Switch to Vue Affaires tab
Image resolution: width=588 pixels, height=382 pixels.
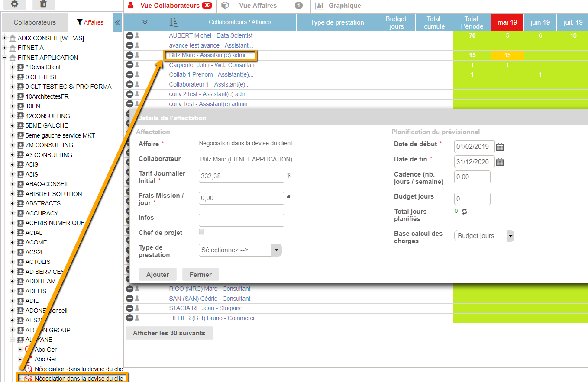tap(258, 6)
